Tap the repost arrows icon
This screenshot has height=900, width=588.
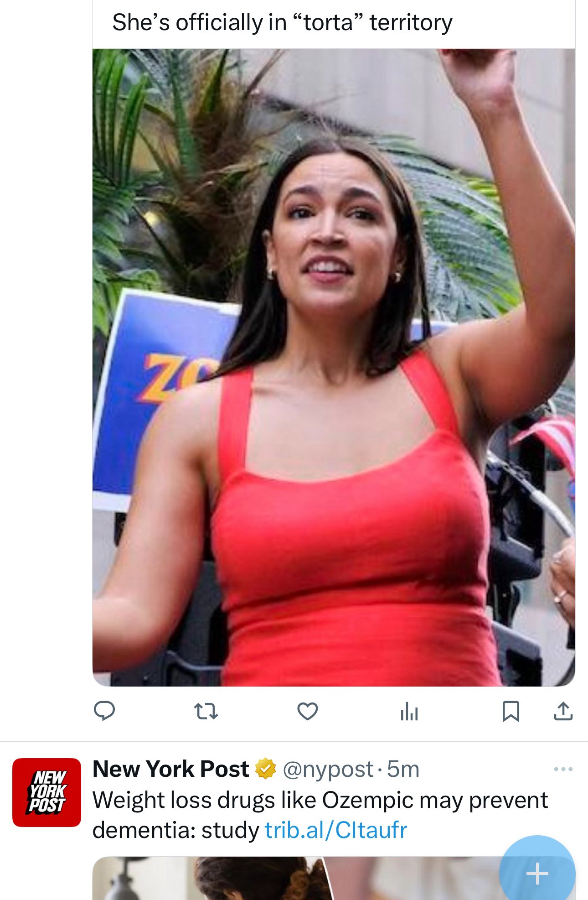[x=206, y=711]
